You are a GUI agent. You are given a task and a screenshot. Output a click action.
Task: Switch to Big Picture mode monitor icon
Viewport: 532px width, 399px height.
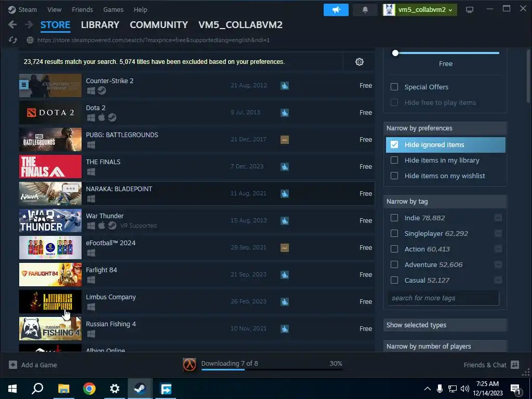pyautogui.click(x=470, y=9)
